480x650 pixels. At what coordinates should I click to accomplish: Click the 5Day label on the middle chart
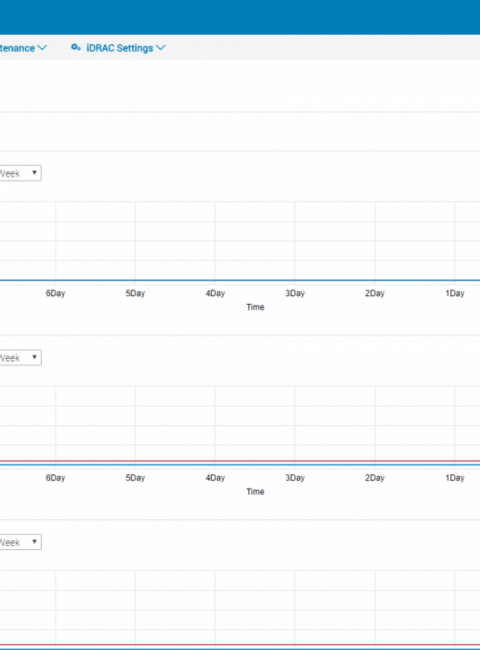pos(135,478)
